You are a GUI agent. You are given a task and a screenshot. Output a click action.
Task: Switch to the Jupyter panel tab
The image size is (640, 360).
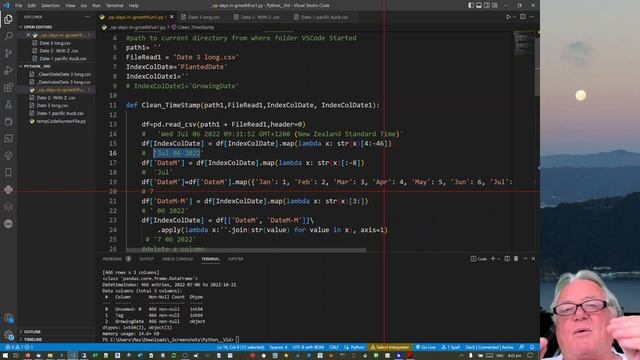click(x=236, y=259)
